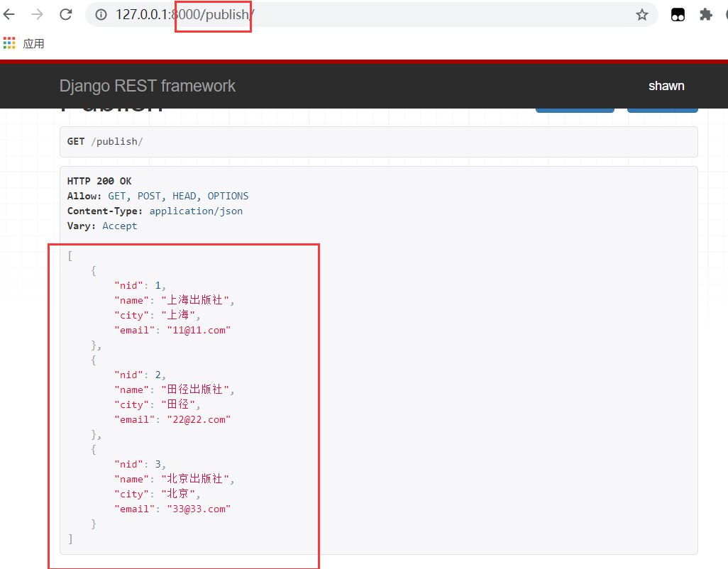Click the name value 北京出版社

(195, 480)
